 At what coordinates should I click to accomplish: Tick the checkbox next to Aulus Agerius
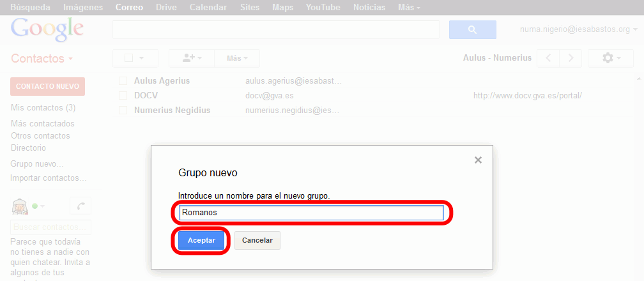pyautogui.click(x=123, y=81)
